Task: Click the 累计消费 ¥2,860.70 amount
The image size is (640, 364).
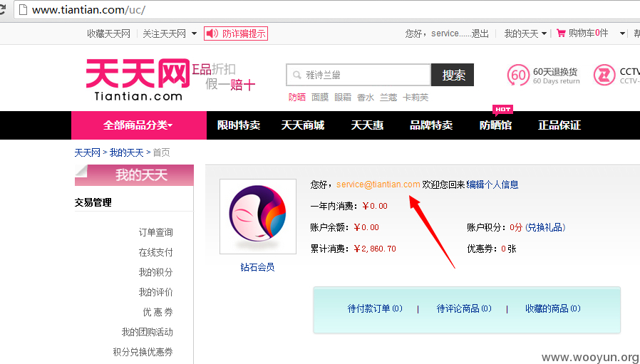Action: click(x=375, y=249)
